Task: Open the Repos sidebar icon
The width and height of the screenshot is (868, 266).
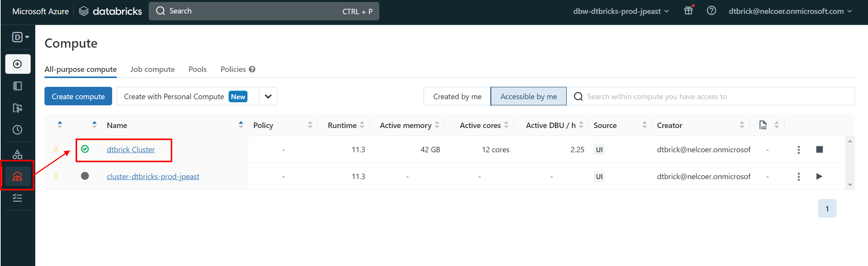Action: point(18,108)
